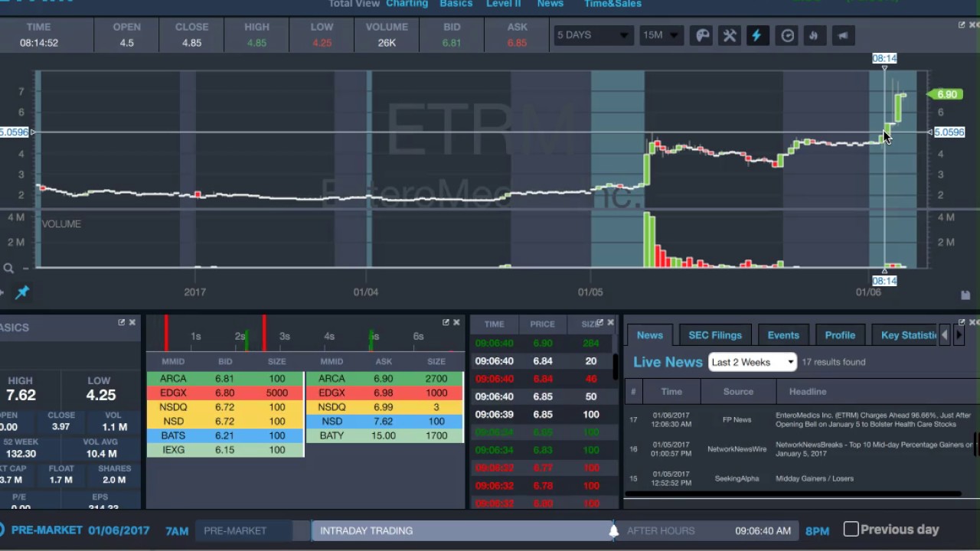Screen dimensions: 980x551
Task: Click the note icon at chart bottom right
Action: tap(965, 295)
